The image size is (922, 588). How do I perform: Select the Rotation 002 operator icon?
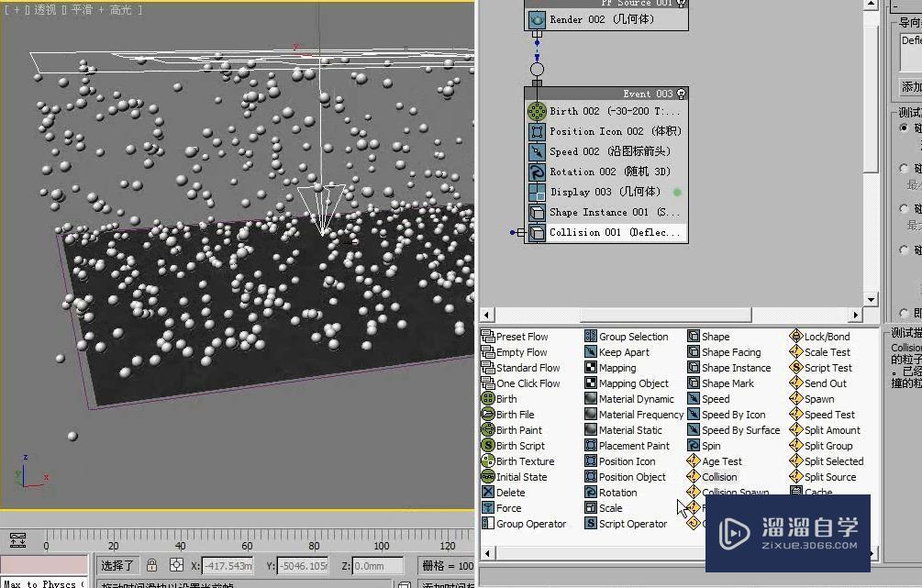coord(537,172)
